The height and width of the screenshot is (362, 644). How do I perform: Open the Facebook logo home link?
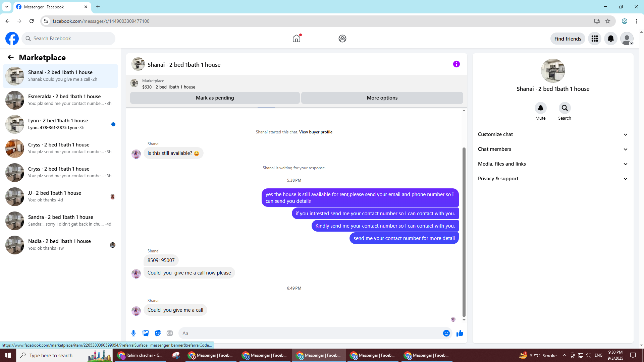coord(12,39)
